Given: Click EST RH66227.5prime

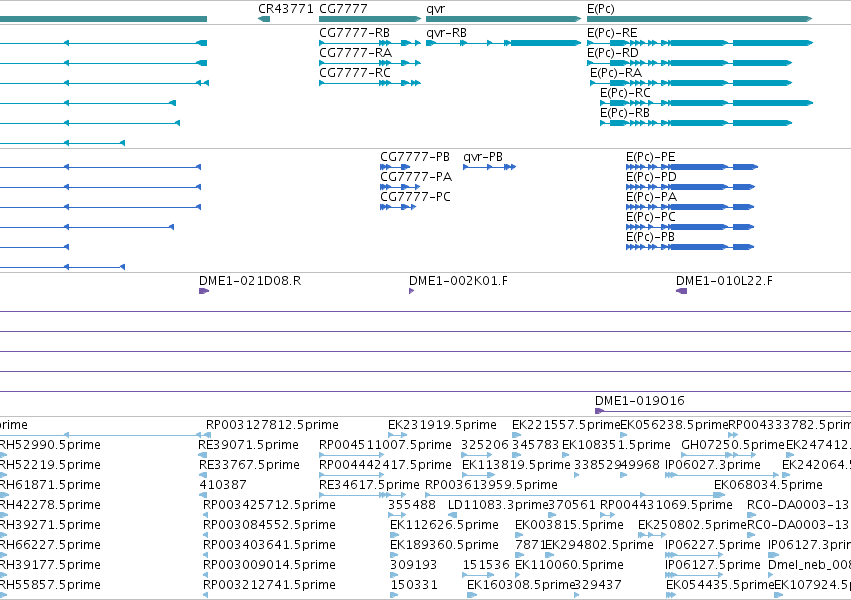Looking at the screenshot, I should (x=50, y=545).
